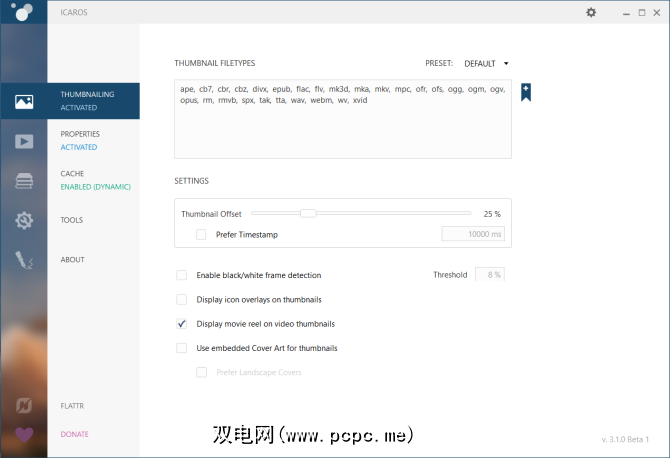Click the Threshold 8 % field

tap(490, 275)
